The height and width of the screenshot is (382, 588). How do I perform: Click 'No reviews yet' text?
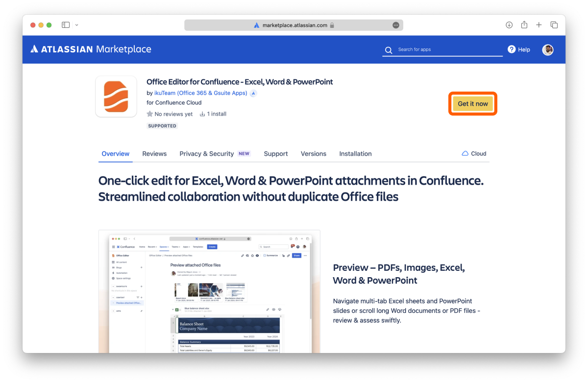tap(173, 114)
